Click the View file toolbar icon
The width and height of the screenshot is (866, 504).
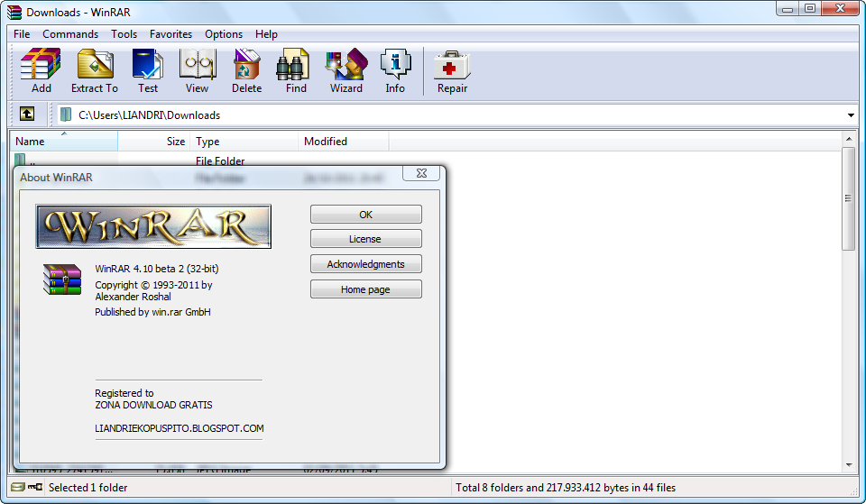[198, 64]
